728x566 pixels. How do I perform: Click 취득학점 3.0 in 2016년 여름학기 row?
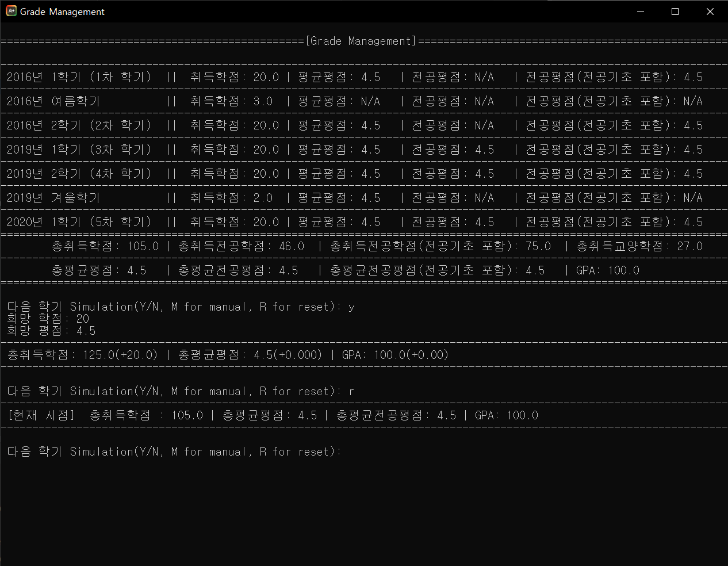pos(231,101)
